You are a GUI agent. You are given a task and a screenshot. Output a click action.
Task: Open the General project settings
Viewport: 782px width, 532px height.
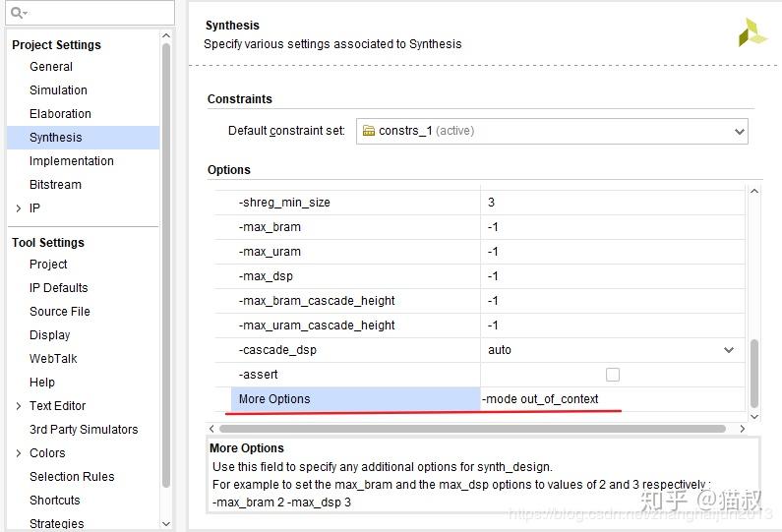[x=51, y=67]
